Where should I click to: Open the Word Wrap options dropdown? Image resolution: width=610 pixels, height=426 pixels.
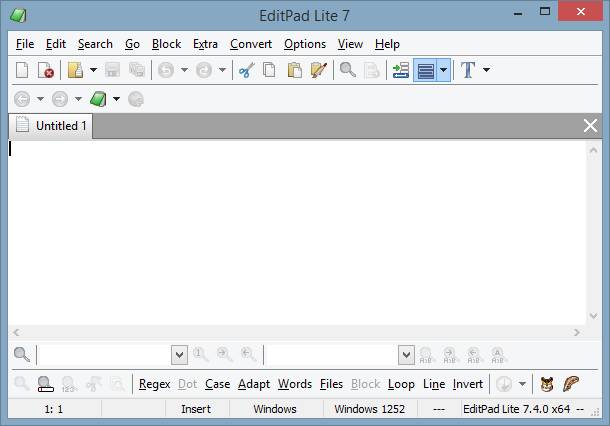443,70
